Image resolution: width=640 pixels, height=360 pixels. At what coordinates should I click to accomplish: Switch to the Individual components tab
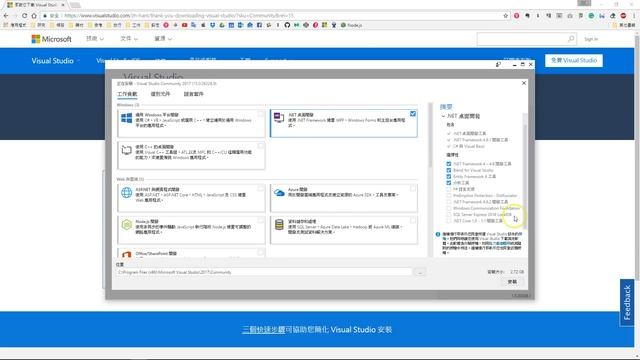click(x=160, y=94)
